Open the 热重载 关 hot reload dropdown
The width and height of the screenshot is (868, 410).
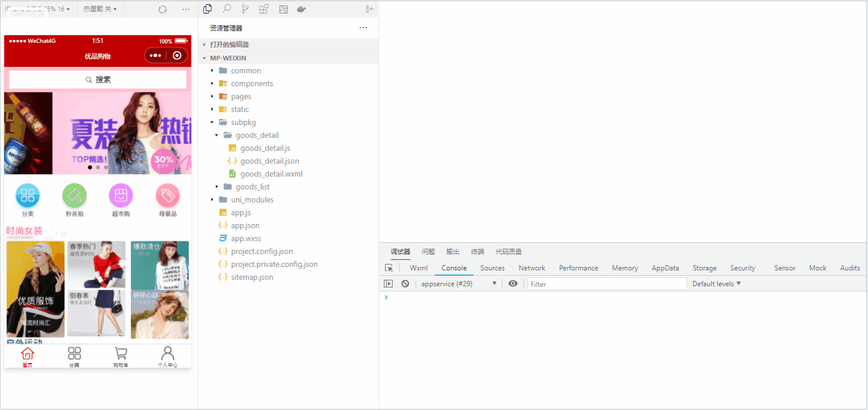click(x=100, y=9)
